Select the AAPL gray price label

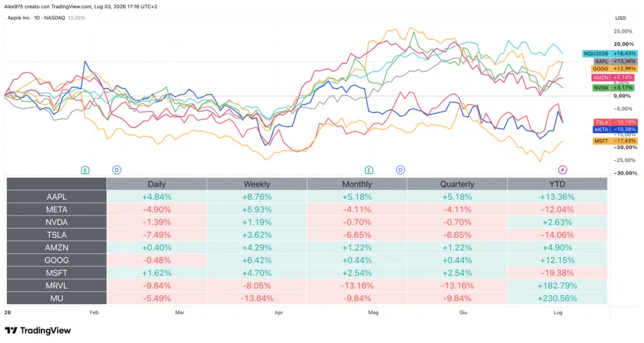616,61
